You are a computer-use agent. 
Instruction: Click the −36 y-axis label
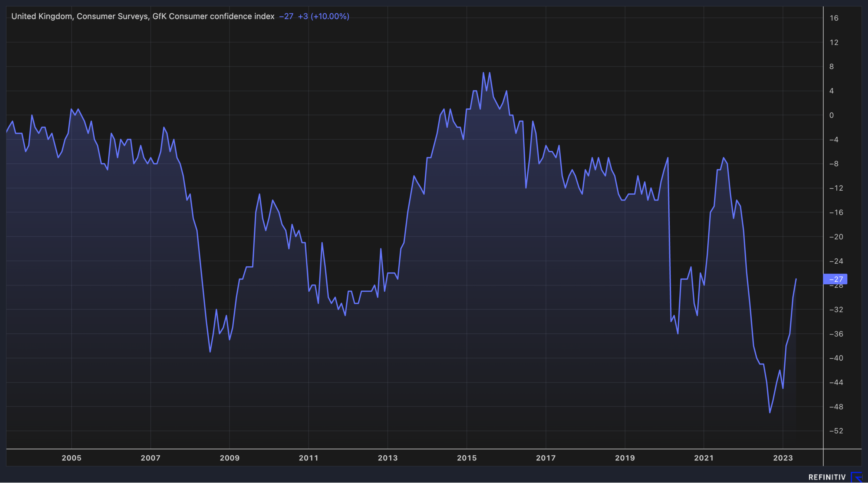(x=836, y=334)
